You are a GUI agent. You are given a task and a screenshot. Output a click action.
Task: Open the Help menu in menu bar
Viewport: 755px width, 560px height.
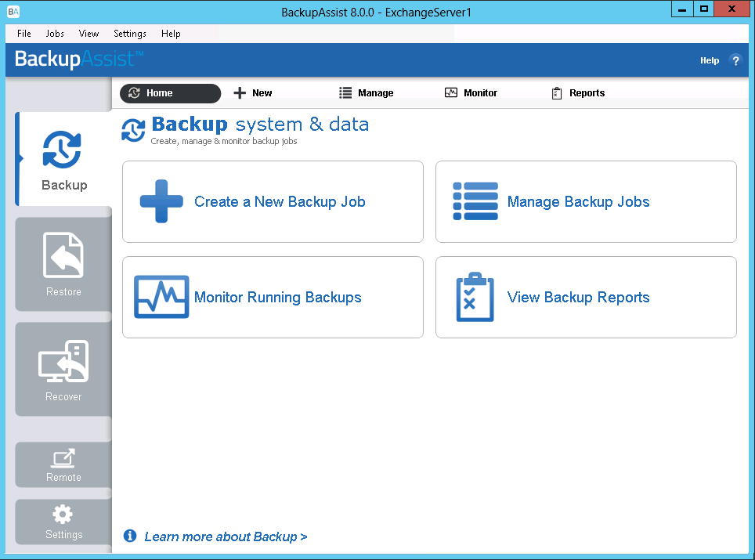point(171,33)
